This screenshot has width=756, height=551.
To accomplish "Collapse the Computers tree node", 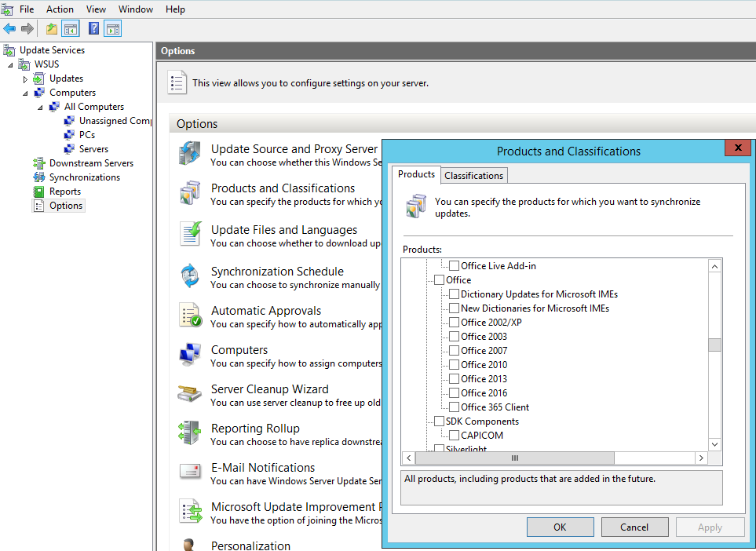I will [25, 93].
